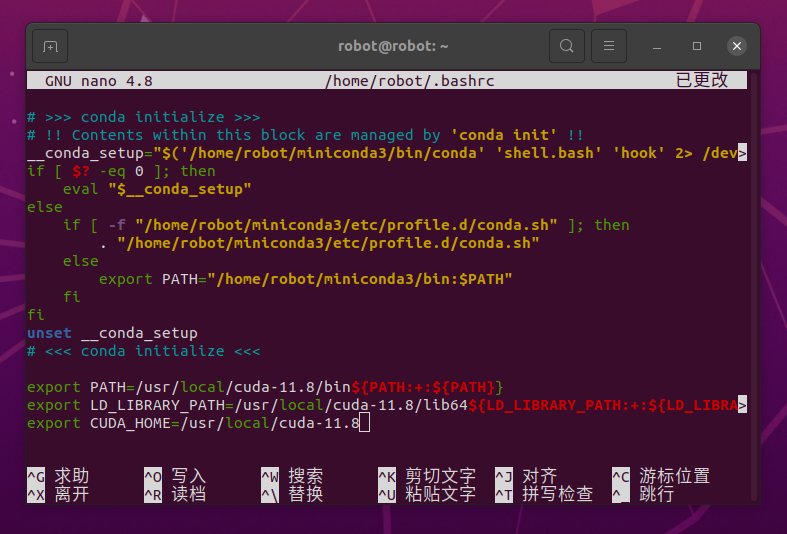Click the 'unset __conda_setup' line
Screen dimensions: 787x534
tap(112, 333)
